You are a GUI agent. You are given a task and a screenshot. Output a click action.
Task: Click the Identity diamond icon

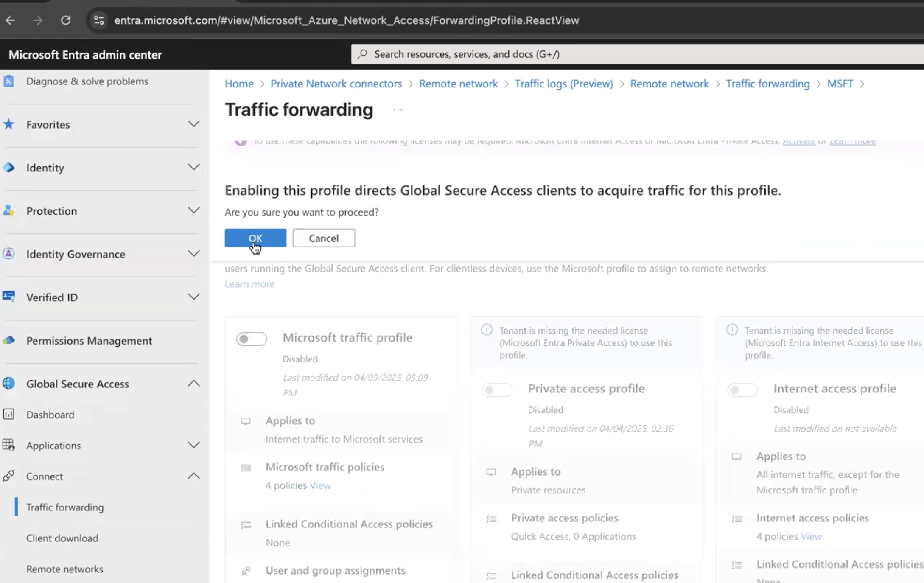(9, 168)
